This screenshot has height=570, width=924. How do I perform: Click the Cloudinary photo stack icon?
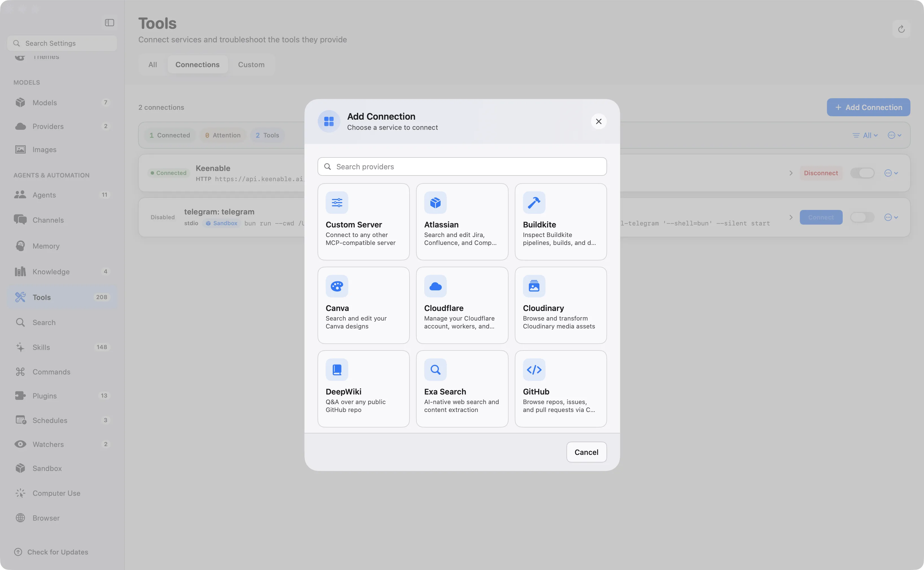534,286
